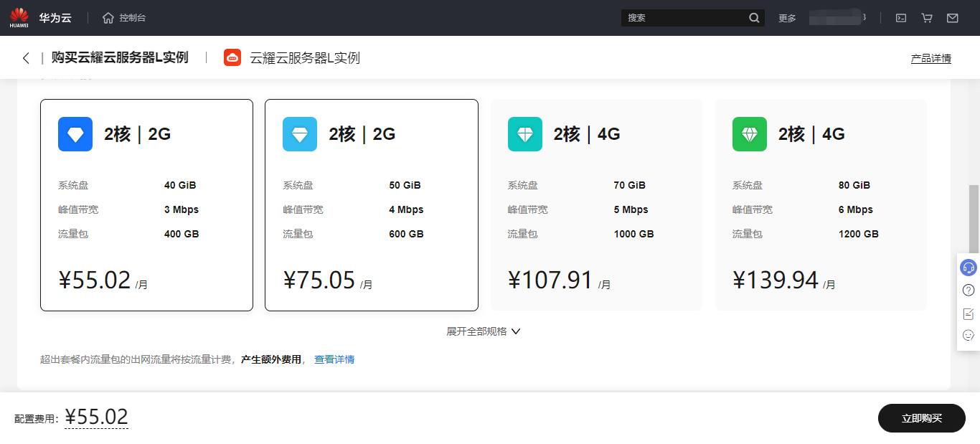
Task: Open the 更多 menu in header
Action: [787, 18]
